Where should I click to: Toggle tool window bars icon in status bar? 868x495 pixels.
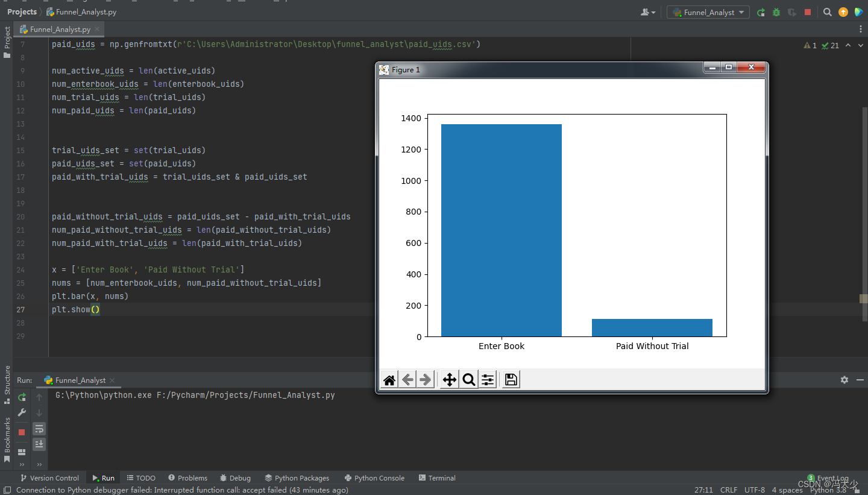pos(7,490)
